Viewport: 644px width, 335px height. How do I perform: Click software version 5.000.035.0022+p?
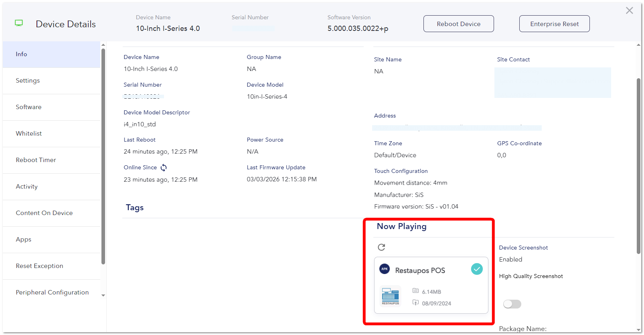tap(358, 28)
